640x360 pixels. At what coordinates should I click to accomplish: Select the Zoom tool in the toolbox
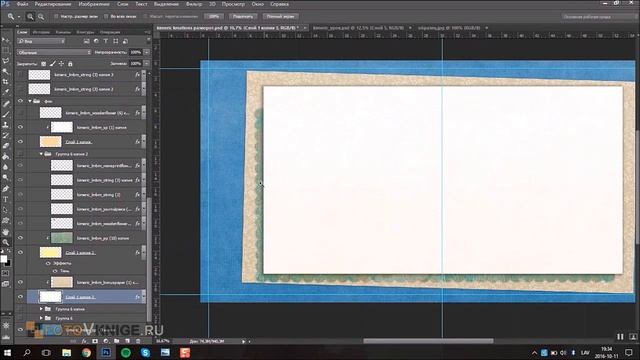click(x=5, y=242)
